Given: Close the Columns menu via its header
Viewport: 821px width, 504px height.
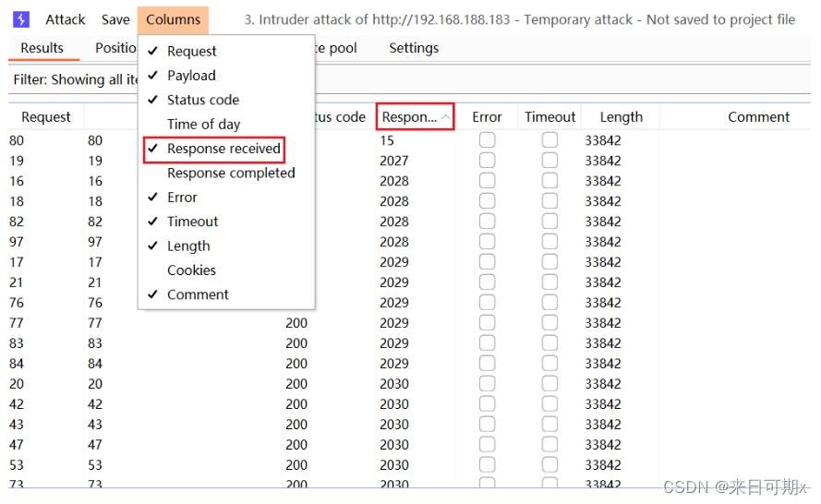Looking at the screenshot, I should coord(173,20).
